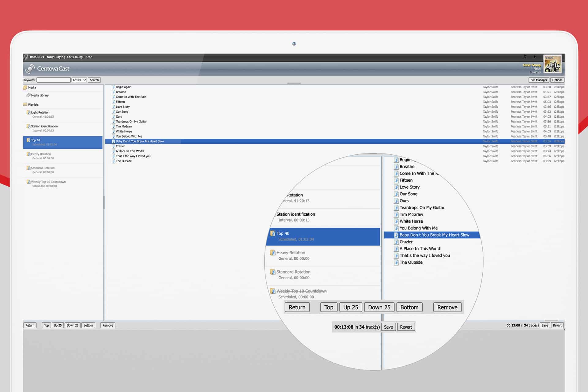Click the Top 40 playlist icon
The width and height of the screenshot is (588, 392).
pos(28,140)
